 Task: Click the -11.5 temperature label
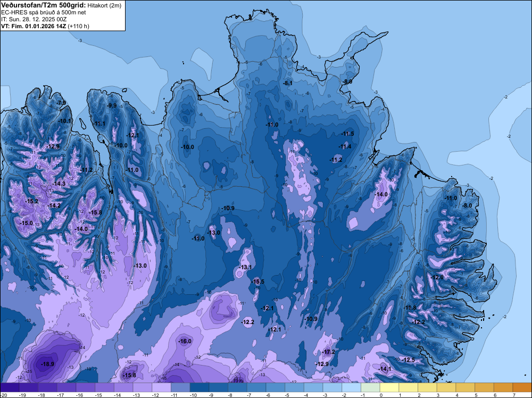(347, 134)
